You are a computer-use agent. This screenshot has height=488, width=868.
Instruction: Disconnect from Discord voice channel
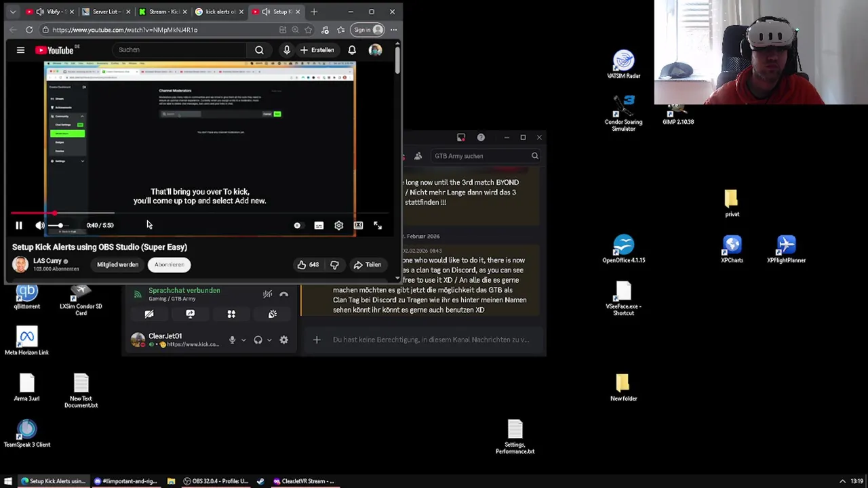click(284, 294)
